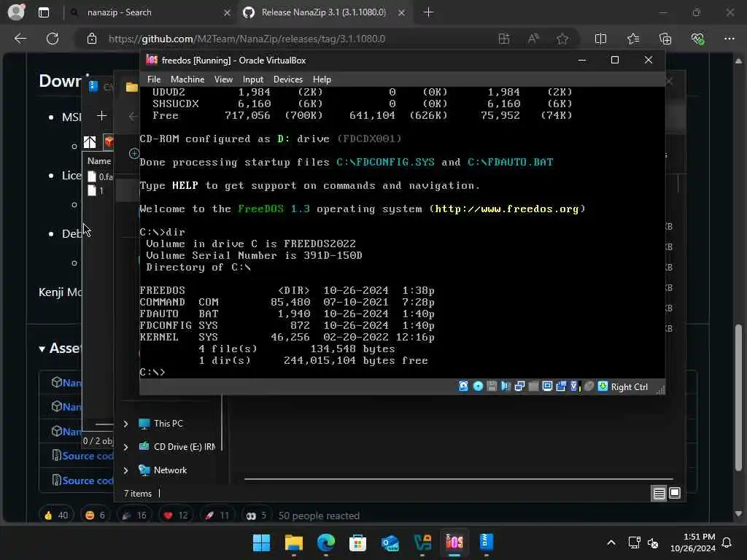Viewport: 747px width, 560px height.
Task: Open Browser essentials heart icon in Edge
Action: click(698, 39)
